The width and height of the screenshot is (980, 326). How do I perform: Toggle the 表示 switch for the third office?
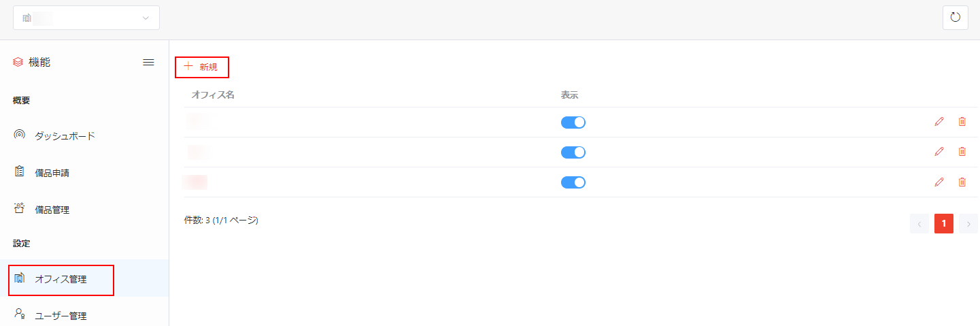coord(573,182)
